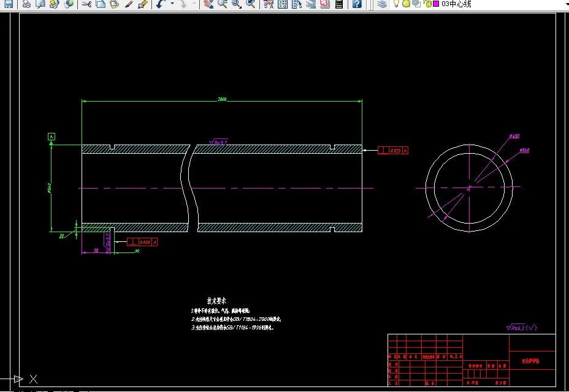Click the greyed Redo arrow

(183, 4)
